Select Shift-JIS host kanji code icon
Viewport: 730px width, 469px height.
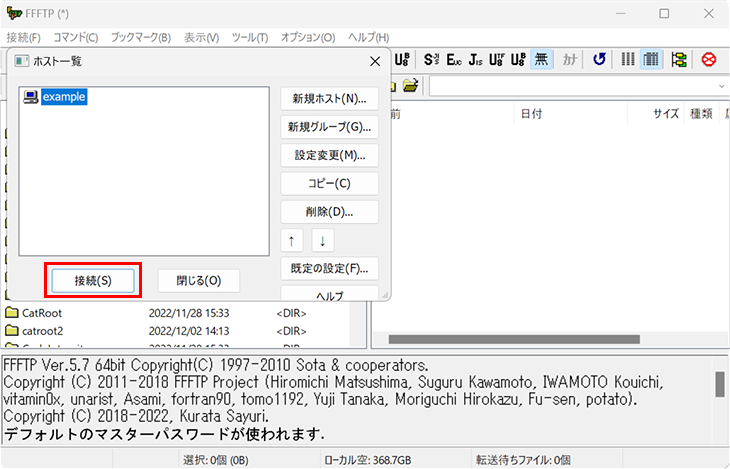pyautogui.click(x=431, y=60)
